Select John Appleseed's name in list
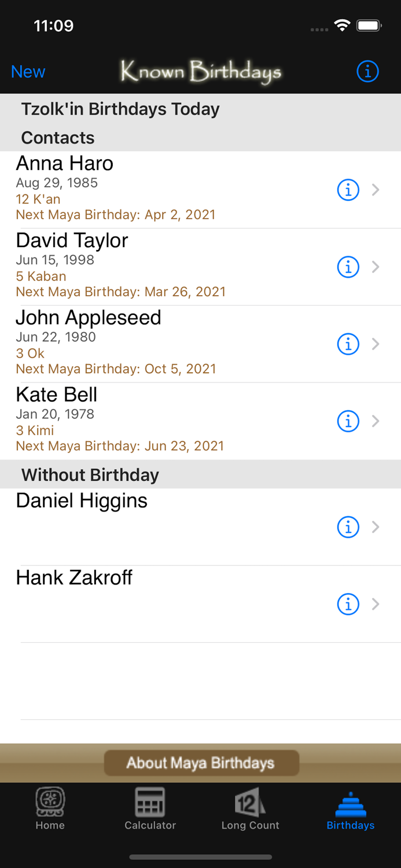 89,318
